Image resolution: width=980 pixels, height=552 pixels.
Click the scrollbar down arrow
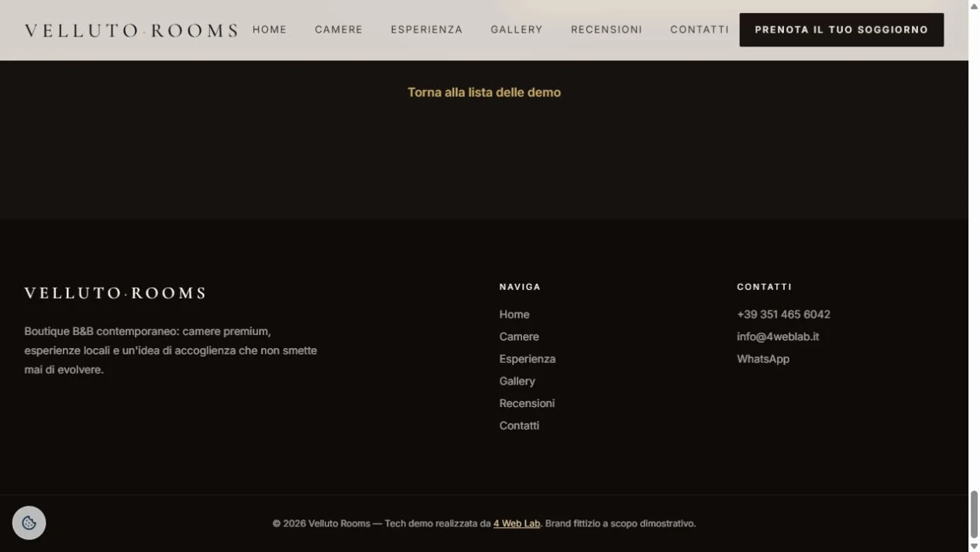975,546
